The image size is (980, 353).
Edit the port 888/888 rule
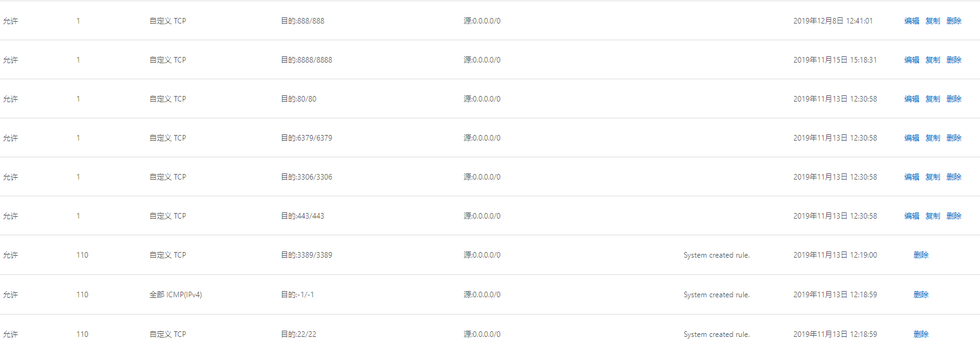click(x=911, y=21)
